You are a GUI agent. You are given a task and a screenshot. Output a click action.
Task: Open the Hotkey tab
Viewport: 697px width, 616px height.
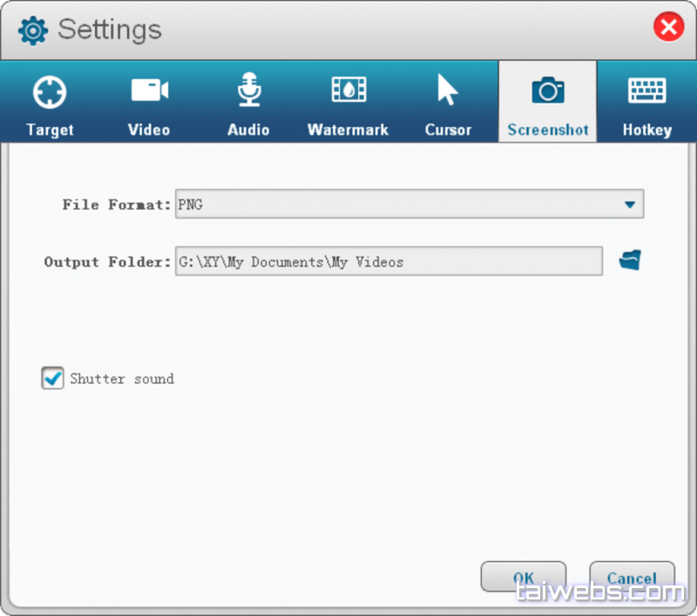tap(646, 102)
